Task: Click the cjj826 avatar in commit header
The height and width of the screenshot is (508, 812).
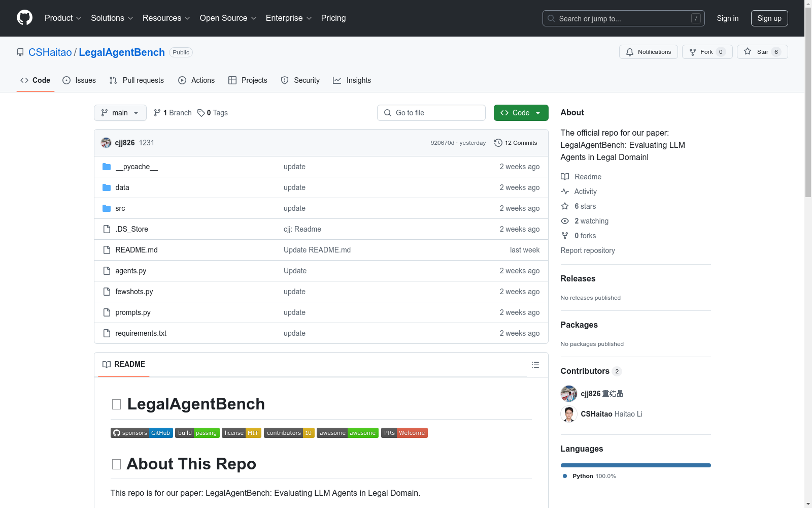Action: click(106, 143)
